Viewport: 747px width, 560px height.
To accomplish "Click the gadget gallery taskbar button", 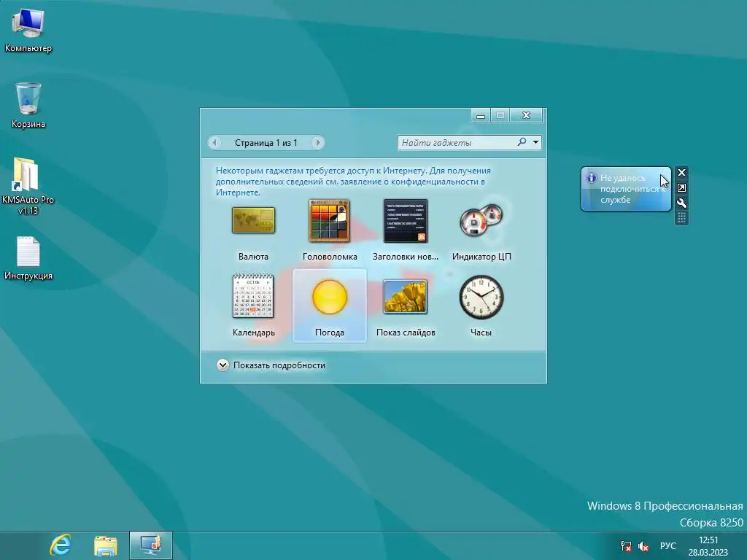I will pyautogui.click(x=150, y=545).
